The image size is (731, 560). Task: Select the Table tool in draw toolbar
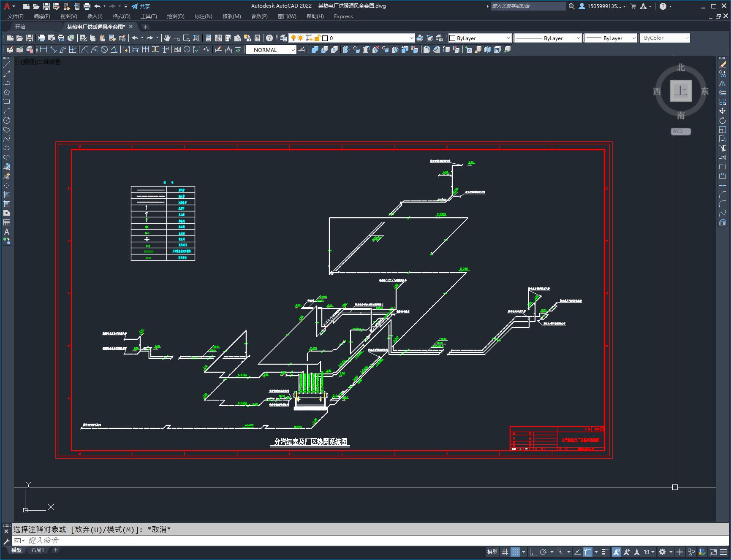click(7, 222)
